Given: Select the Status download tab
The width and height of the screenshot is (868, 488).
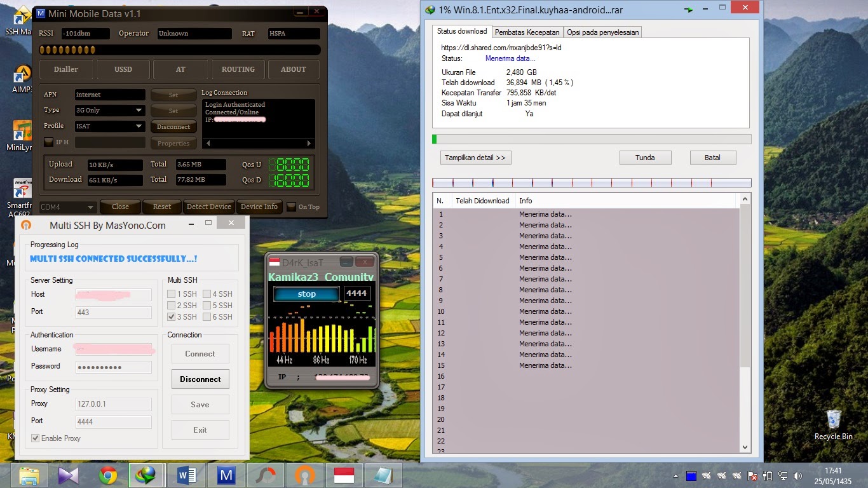Looking at the screenshot, I should coord(462,31).
